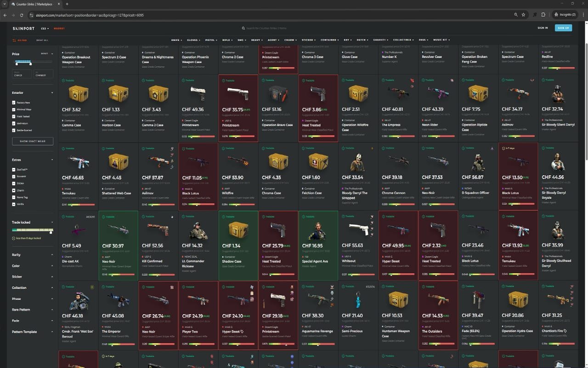Uncheck the Field-Tested checkbox
Image resolution: width=588 pixels, height=368 pixels.
pos(14,116)
